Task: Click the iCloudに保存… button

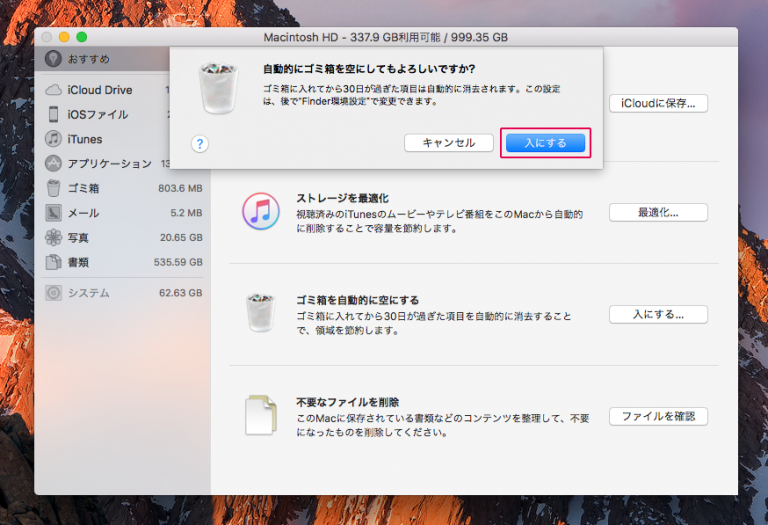Action: tap(658, 103)
